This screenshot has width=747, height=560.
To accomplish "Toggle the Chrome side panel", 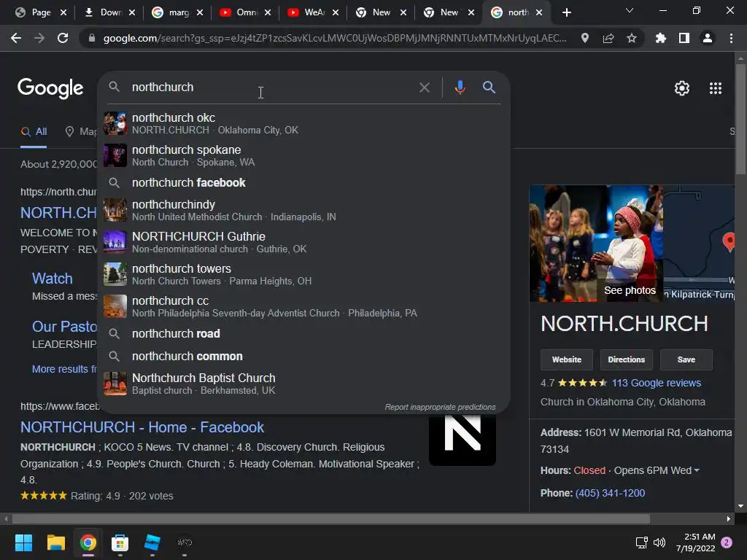I will click(x=684, y=38).
